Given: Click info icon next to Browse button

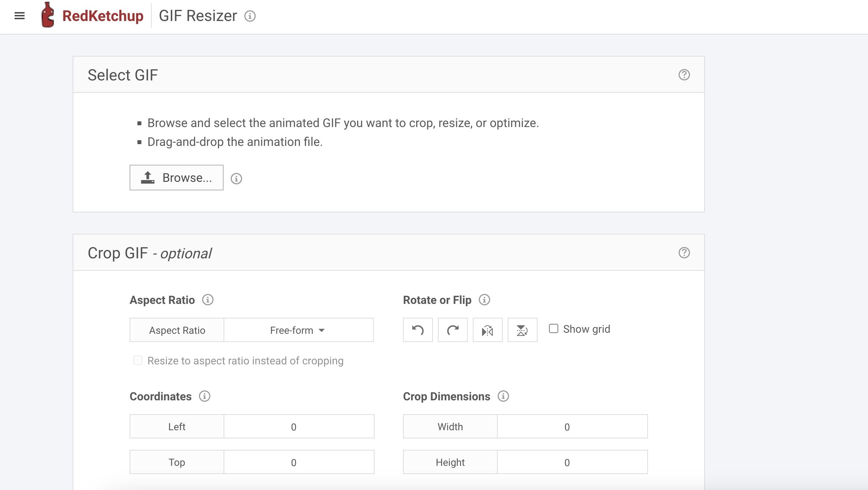Looking at the screenshot, I should click(236, 178).
